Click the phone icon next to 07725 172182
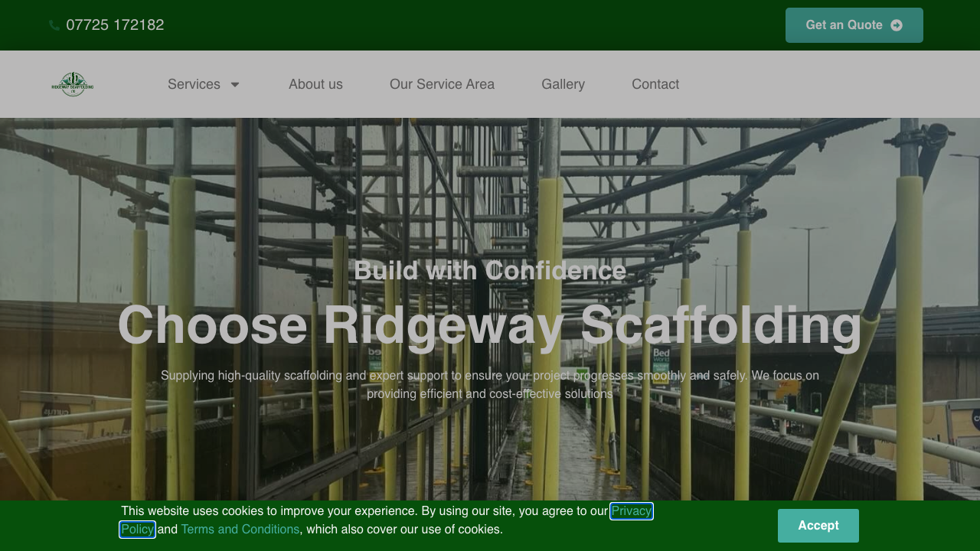This screenshot has height=551, width=980. click(x=54, y=24)
